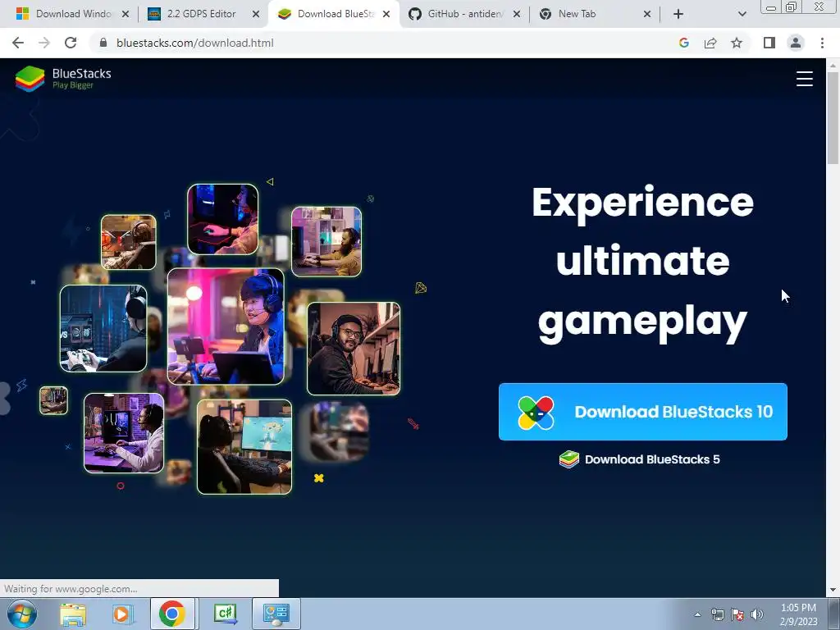Close the GitHub tab
Image resolution: width=840 pixels, height=630 pixels.
517,14
